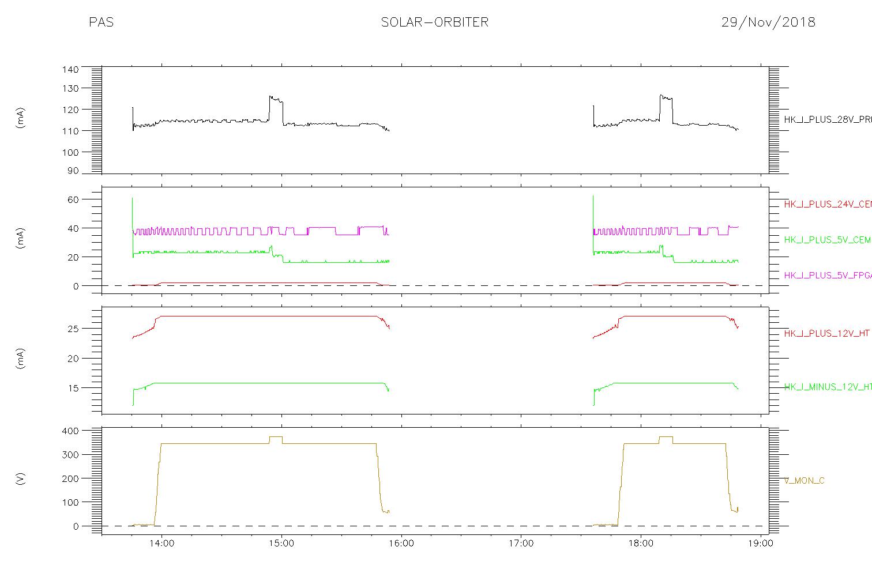This screenshot has height=588, width=872.
Task: Select the red HK_I_PLUS_12V_HT legend label
Action: tap(826, 333)
